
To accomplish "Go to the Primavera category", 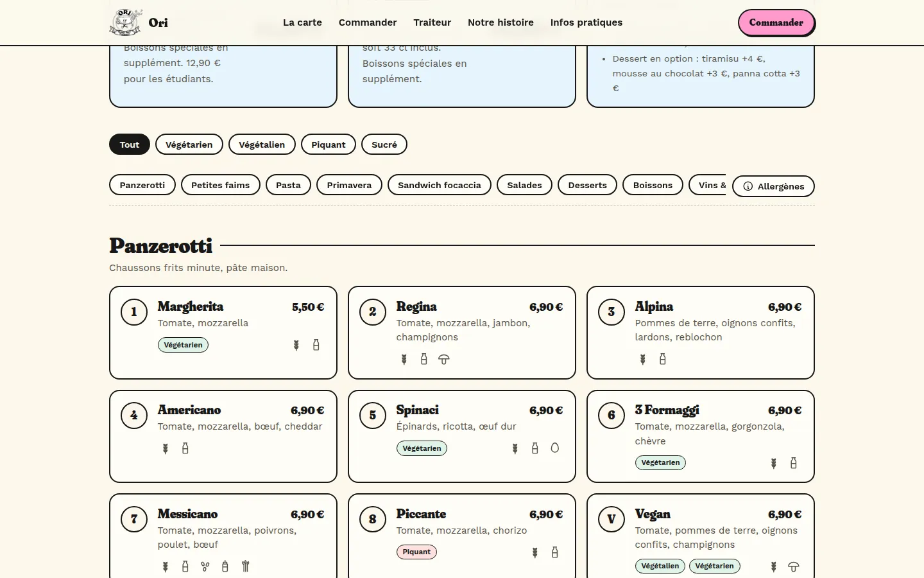I will coord(349,185).
